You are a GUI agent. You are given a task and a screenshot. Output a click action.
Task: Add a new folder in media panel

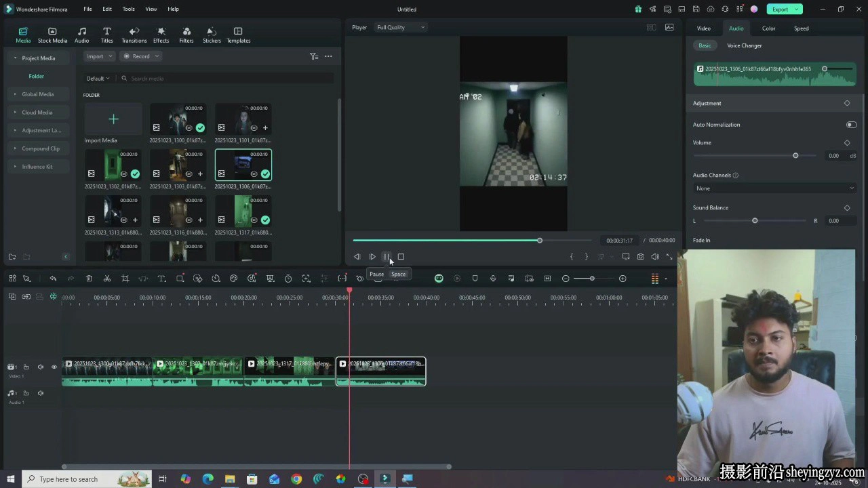click(12, 257)
